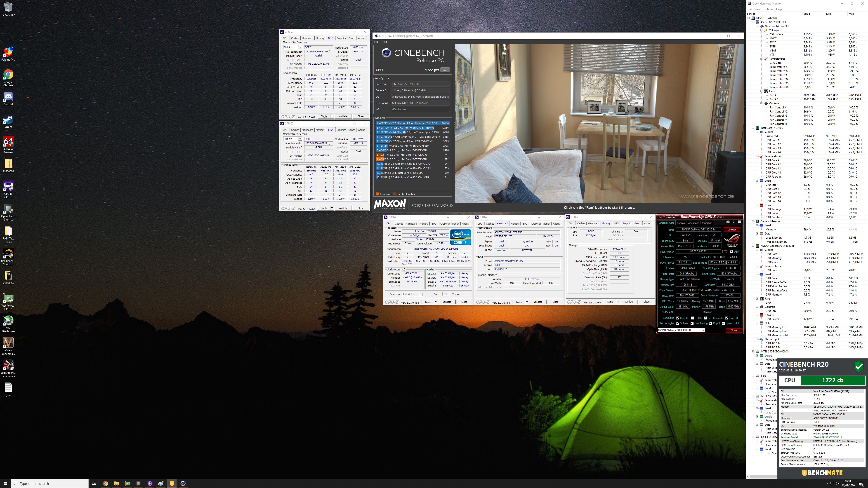868x488 pixels.
Task: Select the CPUID CPU-Z desktop shortcut
Action: 8,190
